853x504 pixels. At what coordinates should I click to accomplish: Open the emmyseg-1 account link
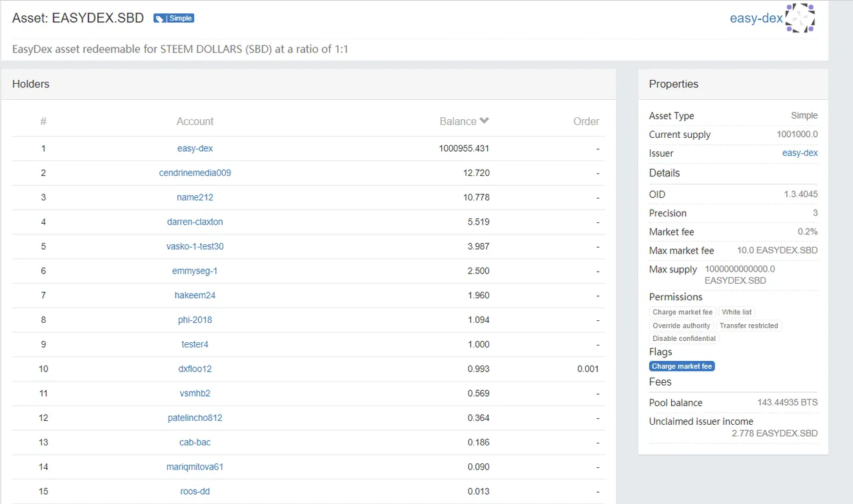coord(195,271)
